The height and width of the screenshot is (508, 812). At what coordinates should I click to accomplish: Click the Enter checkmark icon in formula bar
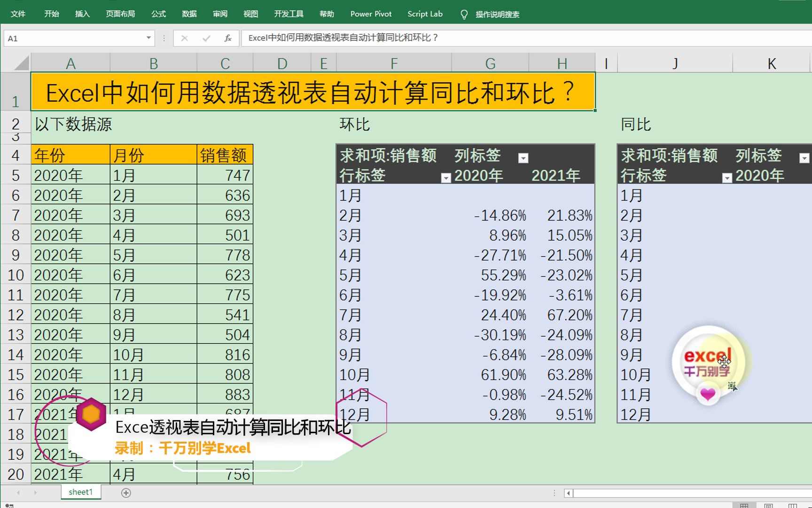(206, 38)
